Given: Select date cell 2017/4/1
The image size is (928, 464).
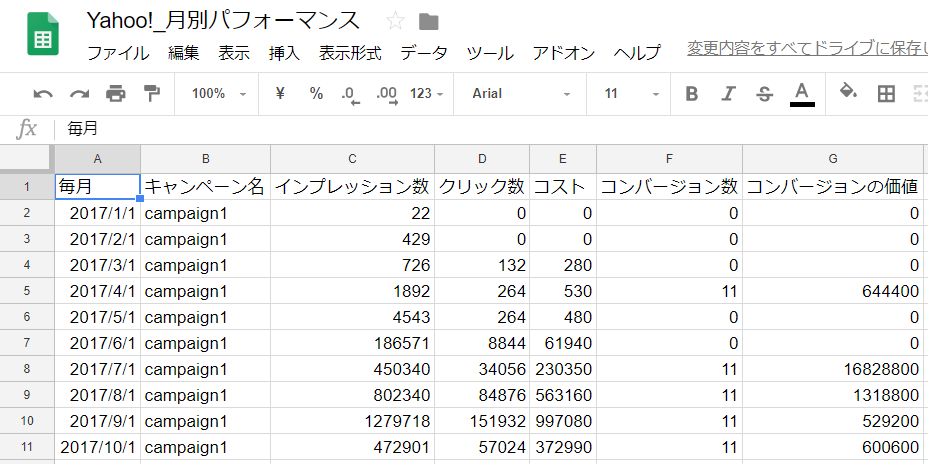Looking at the screenshot, I should 98,291.
